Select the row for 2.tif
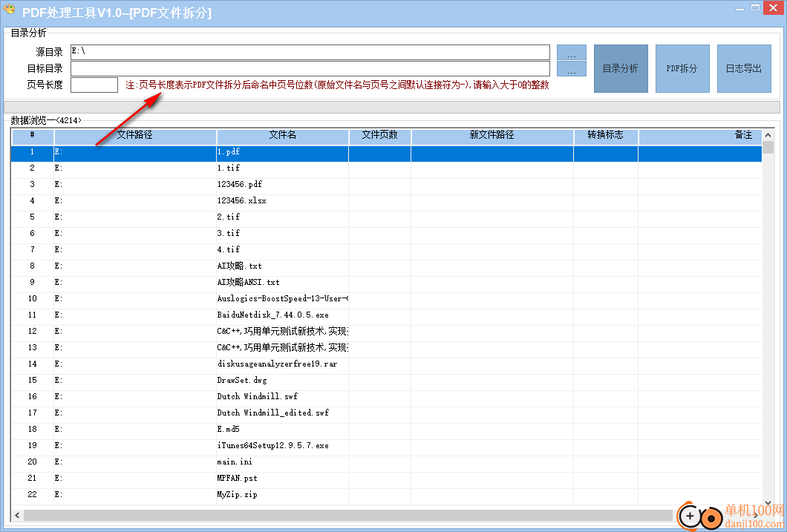 coord(387,217)
